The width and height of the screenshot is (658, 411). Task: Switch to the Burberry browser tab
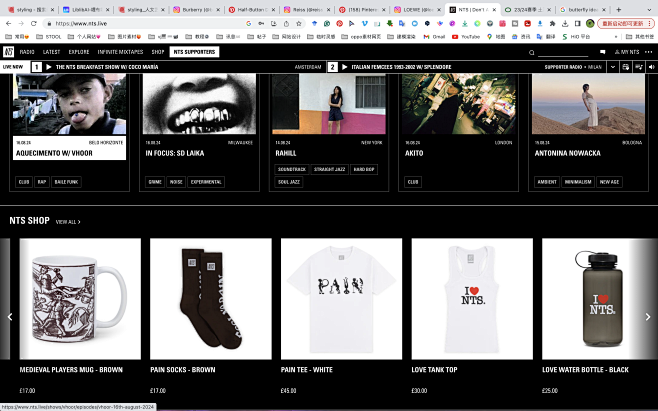[x=196, y=9]
